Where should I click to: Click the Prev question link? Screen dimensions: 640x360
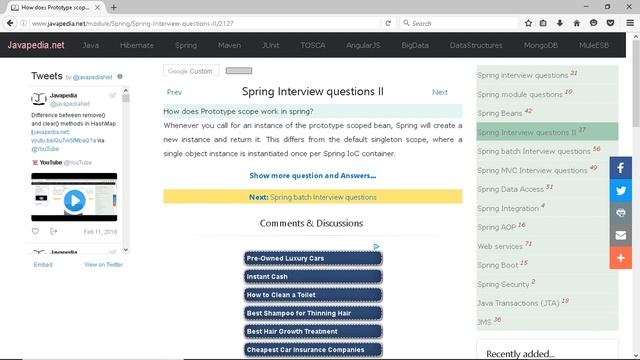(x=174, y=92)
